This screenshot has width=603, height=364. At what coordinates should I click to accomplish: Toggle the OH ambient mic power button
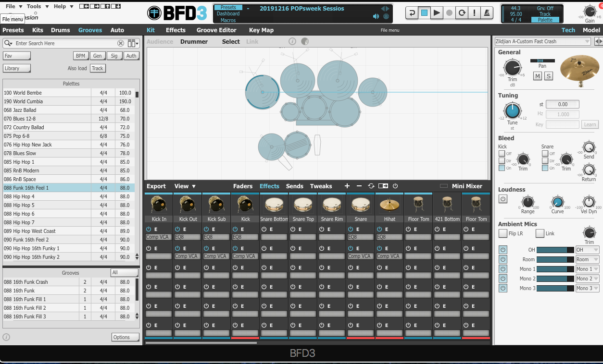pos(503,250)
